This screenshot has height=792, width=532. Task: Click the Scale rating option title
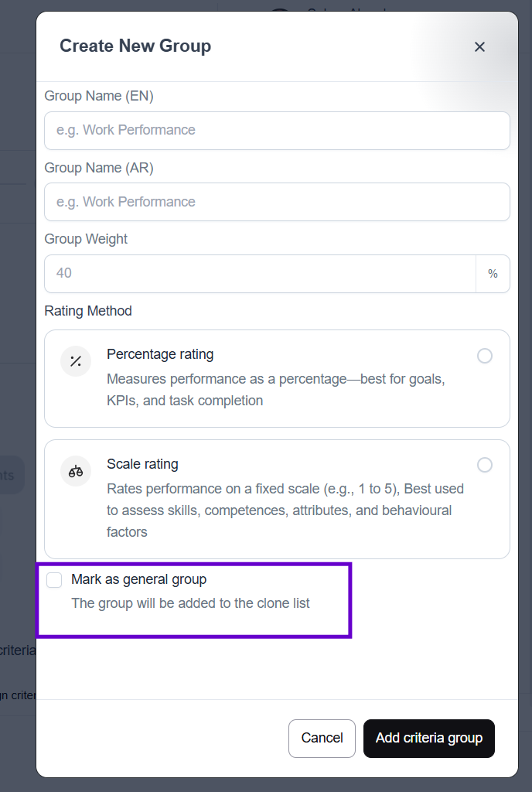pyautogui.click(x=142, y=464)
